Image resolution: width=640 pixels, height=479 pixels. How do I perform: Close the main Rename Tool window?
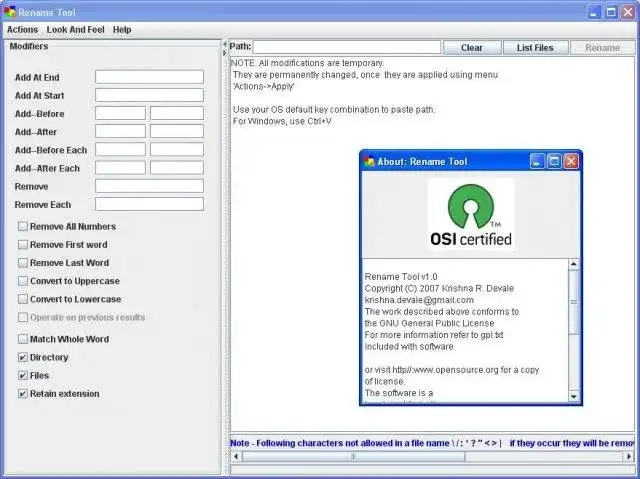(628, 12)
